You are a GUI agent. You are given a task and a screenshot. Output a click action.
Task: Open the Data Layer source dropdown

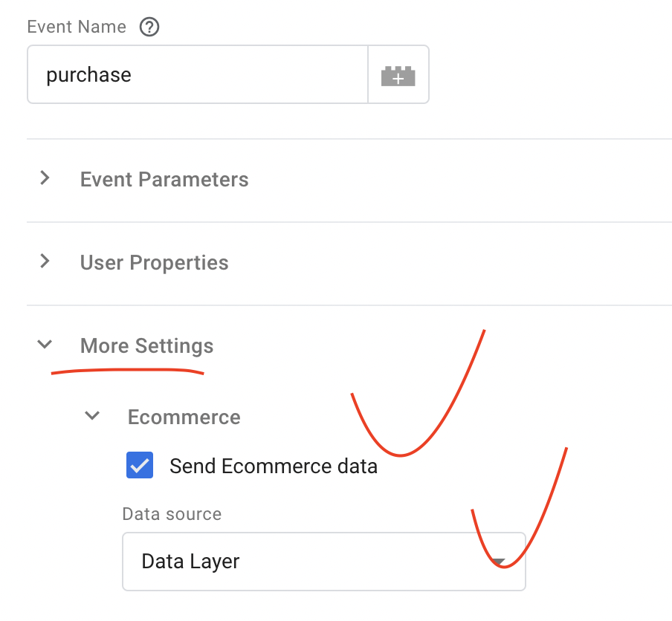tap(324, 562)
